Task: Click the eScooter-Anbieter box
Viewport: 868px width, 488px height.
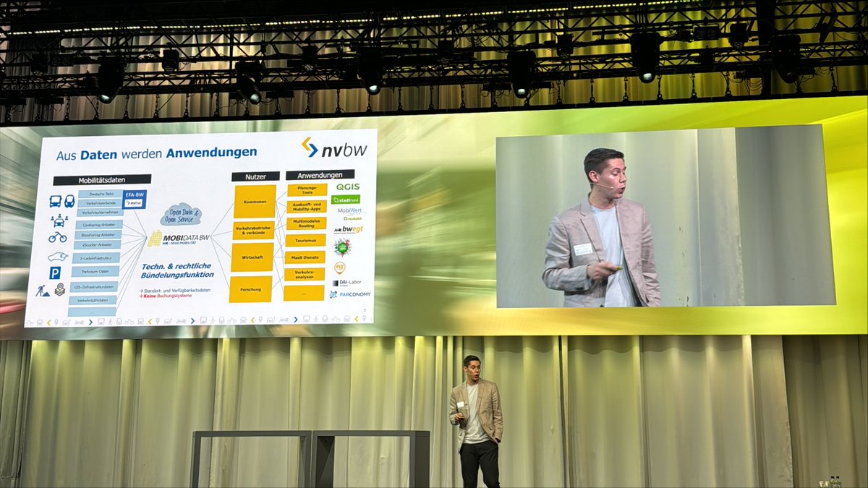Action: [x=97, y=244]
